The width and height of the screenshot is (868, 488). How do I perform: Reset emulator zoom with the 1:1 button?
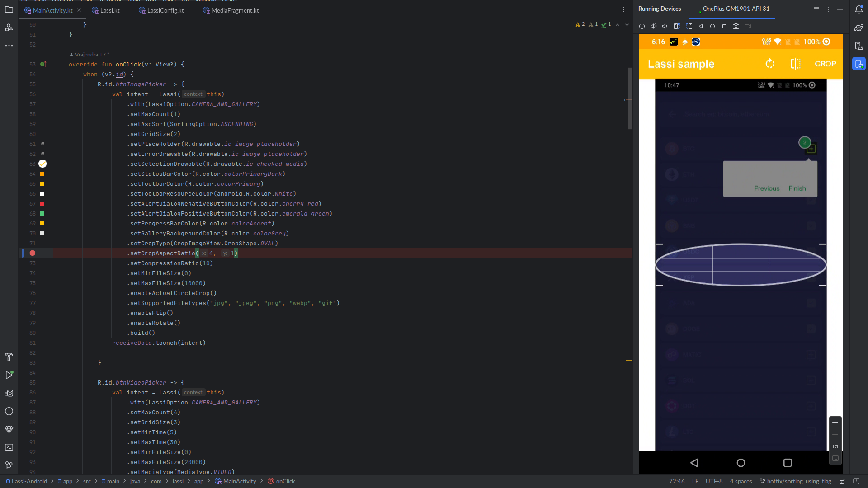click(x=835, y=446)
